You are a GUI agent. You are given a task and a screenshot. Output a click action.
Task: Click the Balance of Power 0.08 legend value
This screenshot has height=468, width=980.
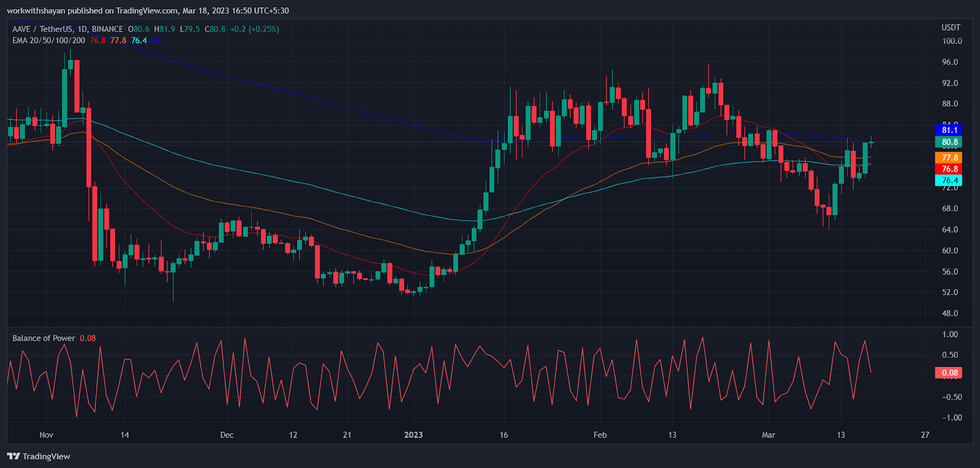click(x=88, y=338)
